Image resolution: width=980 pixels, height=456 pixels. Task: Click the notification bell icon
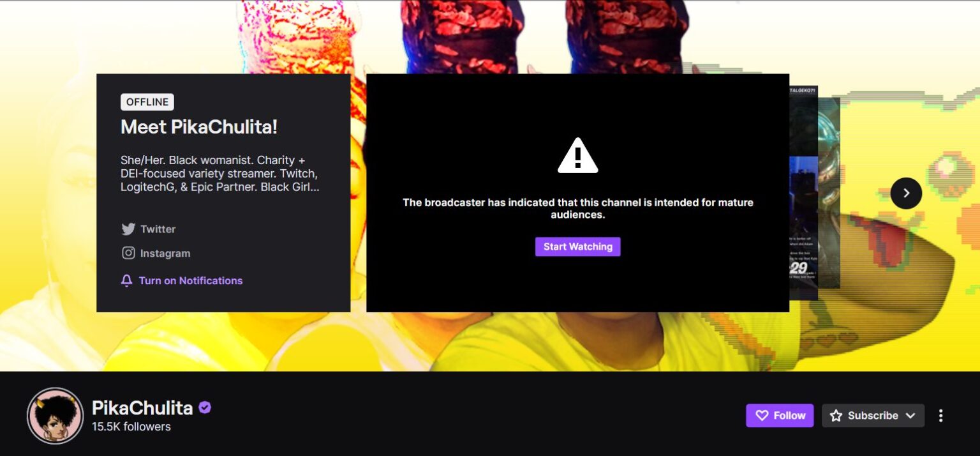click(x=127, y=281)
